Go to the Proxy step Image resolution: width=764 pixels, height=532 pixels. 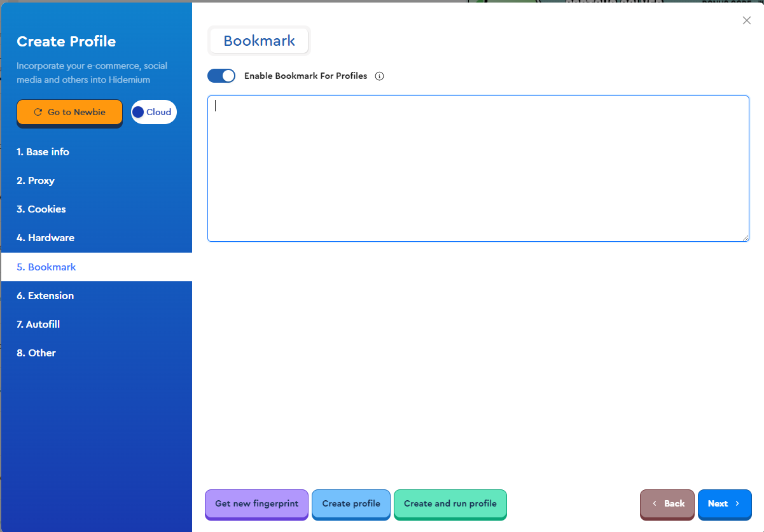(x=36, y=181)
